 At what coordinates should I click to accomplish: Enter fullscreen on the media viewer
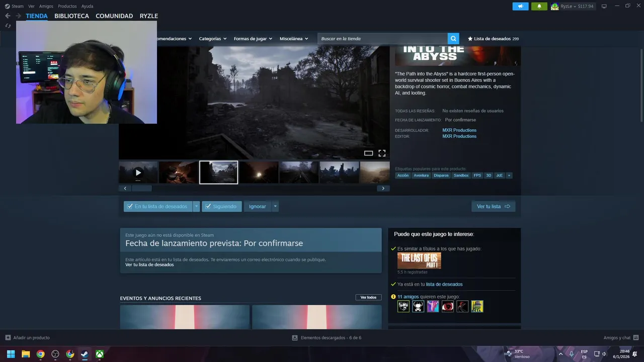pos(382,153)
